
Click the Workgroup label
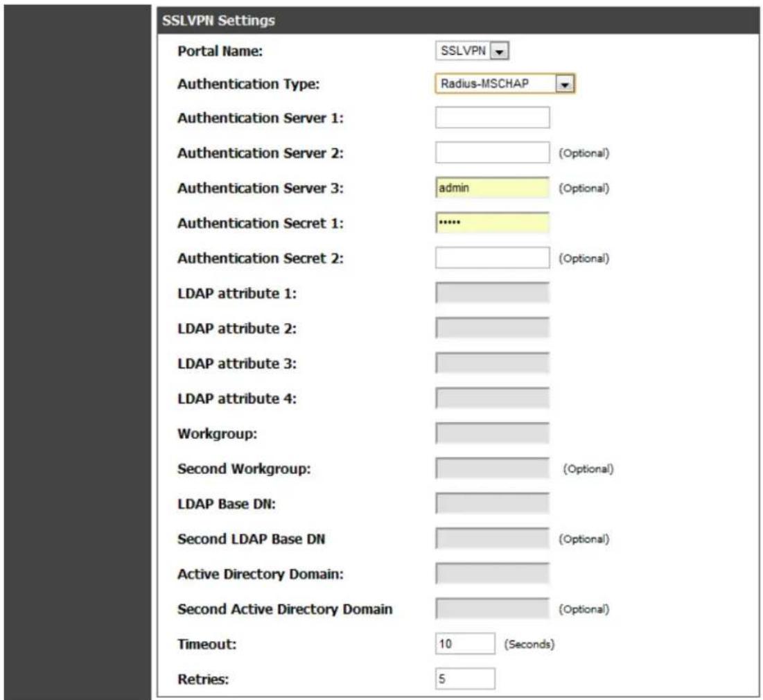click(x=217, y=434)
